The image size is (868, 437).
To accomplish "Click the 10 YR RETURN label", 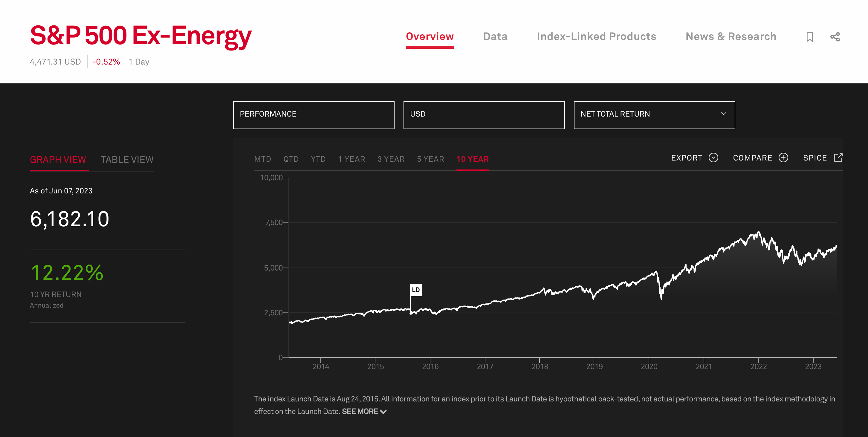I will (56, 294).
